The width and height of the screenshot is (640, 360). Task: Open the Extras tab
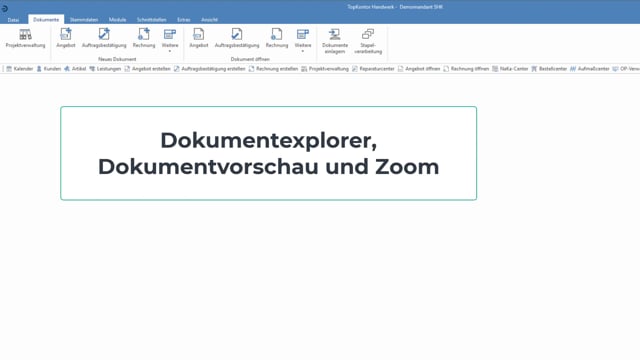(x=184, y=20)
